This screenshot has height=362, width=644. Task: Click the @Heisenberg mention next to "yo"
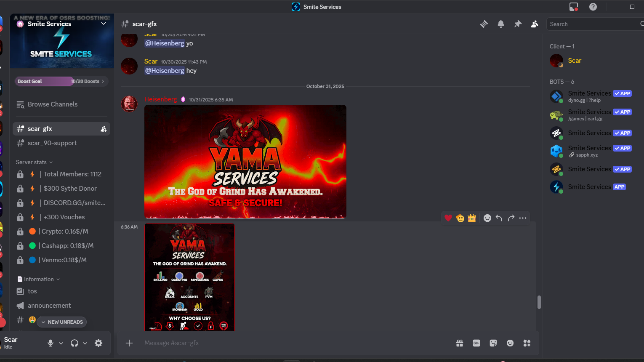(x=165, y=43)
